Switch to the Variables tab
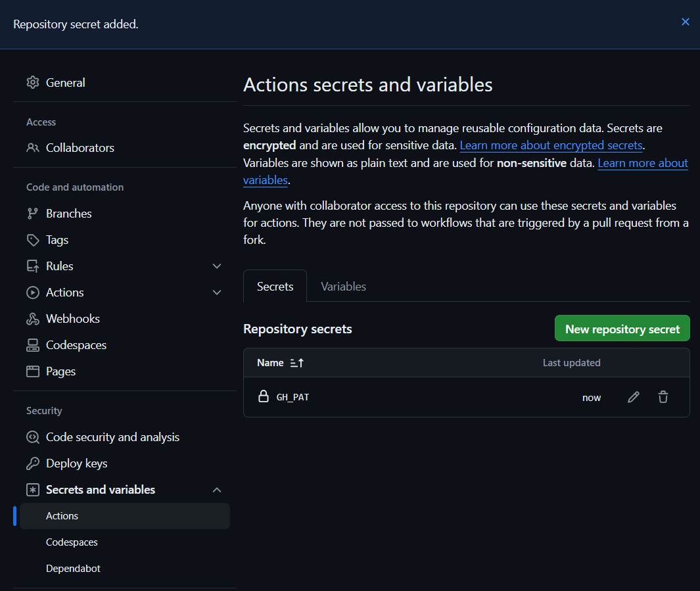This screenshot has width=700, height=591. 343,287
